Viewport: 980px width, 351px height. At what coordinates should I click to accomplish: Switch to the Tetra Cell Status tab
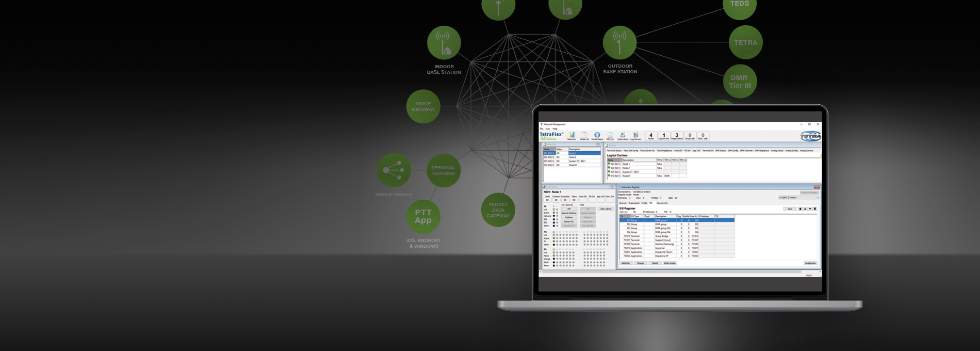click(614, 151)
